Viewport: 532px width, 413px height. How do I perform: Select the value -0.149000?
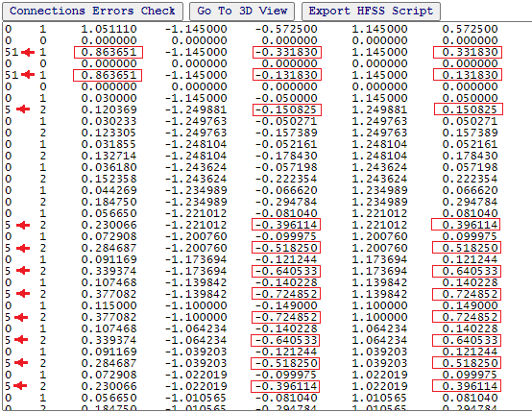(x=286, y=305)
